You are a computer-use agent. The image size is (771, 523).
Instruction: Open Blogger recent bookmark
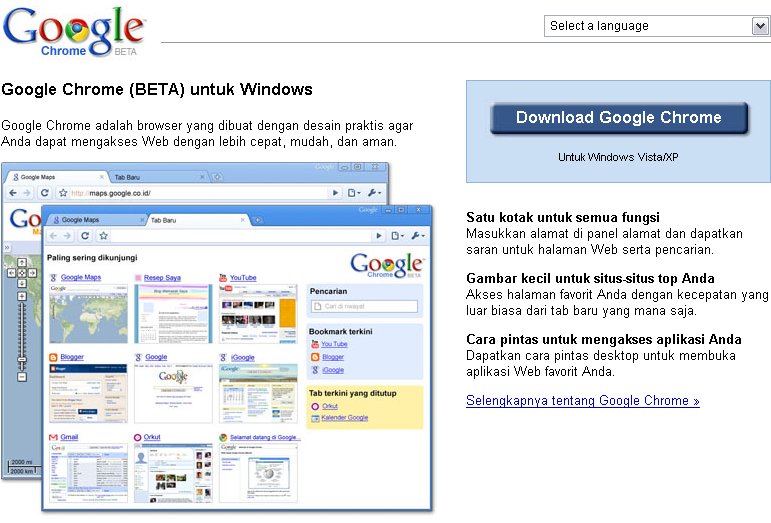click(x=333, y=357)
